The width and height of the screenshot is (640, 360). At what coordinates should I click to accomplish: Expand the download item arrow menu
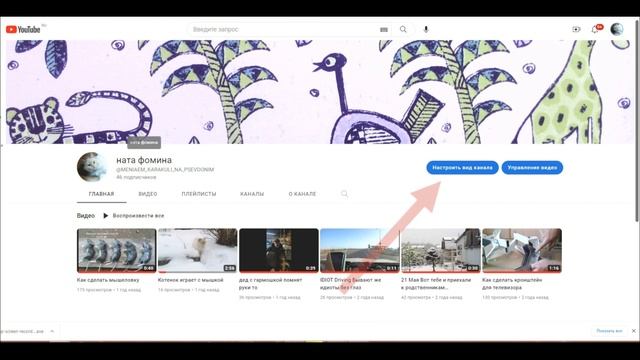pyautogui.click(x=52, y=331)
